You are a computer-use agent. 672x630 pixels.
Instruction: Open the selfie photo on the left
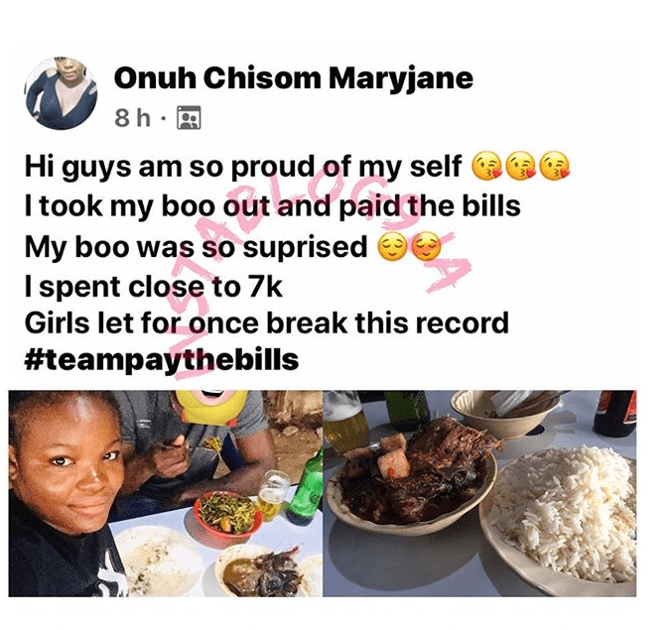coord(166,493)
